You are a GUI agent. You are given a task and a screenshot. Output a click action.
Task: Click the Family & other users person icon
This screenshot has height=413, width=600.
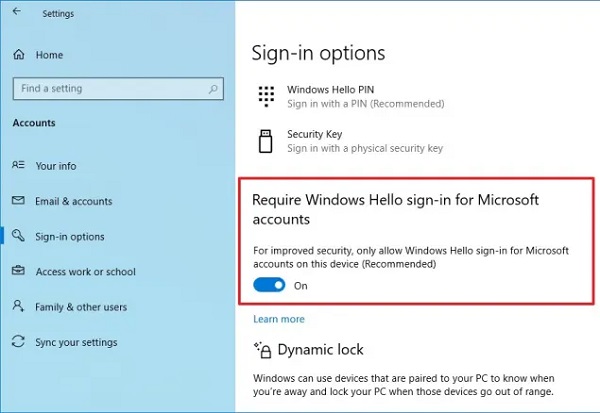pyautogui.click(x=18, y=306)
